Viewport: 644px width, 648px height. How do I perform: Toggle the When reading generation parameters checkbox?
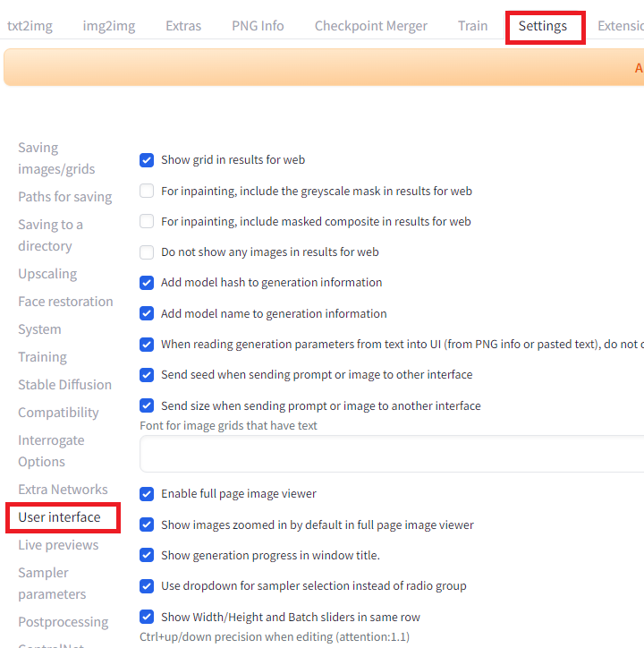click(147, 345)
